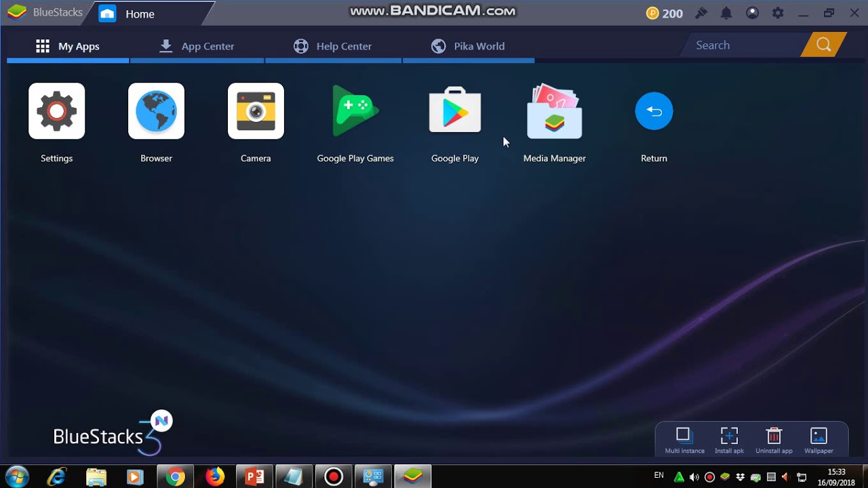The height and width of the screenshot is (488, 868).
Task: Click into the Search field
Action: (x=746, y=45)
